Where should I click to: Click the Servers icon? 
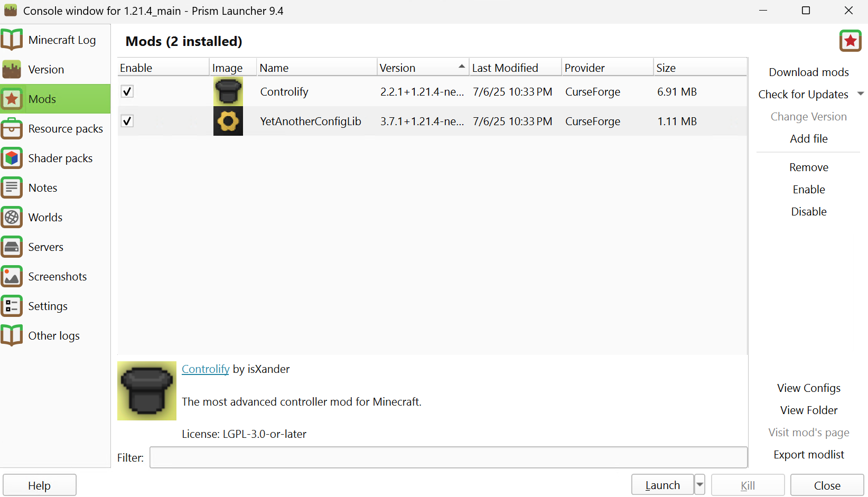pos(12,247)
